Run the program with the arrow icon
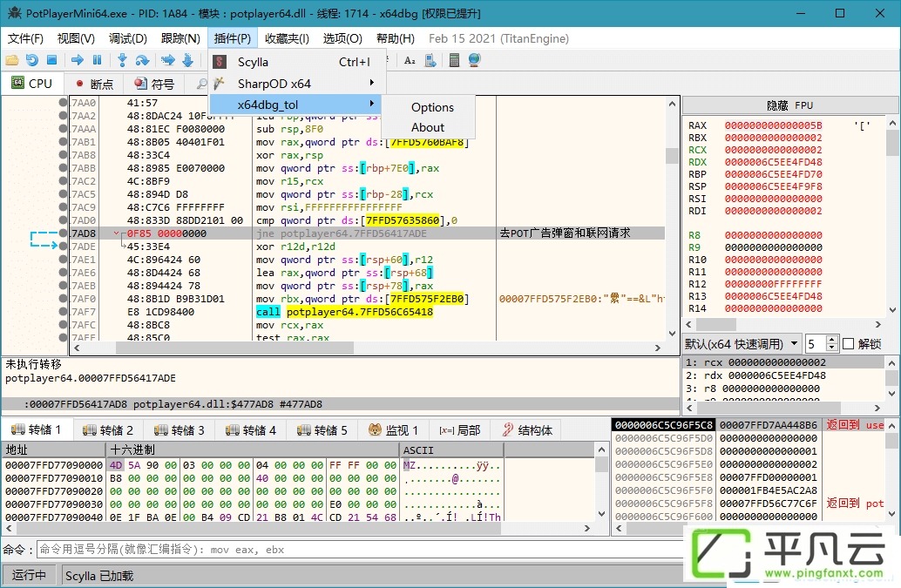This screenshot has width=901, height=588. point(78,60)
